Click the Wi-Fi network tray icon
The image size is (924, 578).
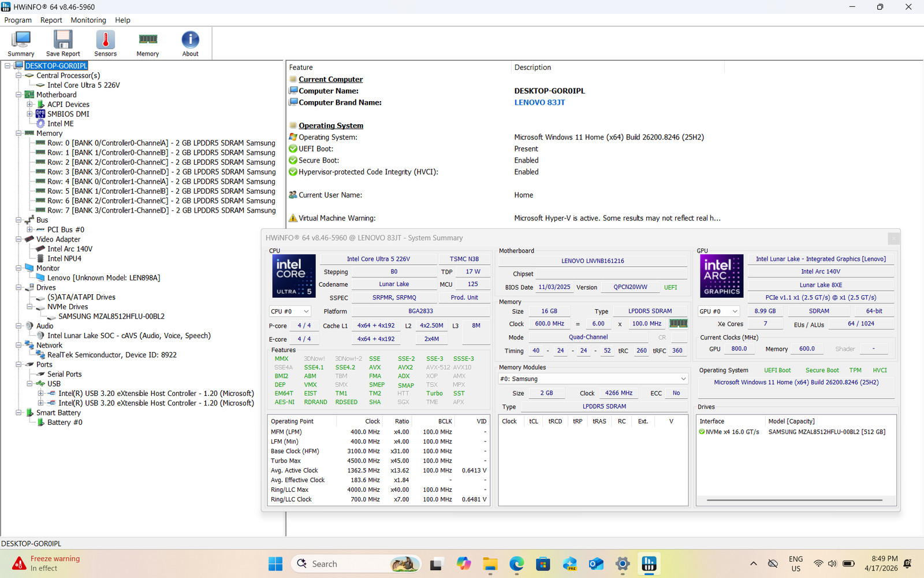pos(818,564)
